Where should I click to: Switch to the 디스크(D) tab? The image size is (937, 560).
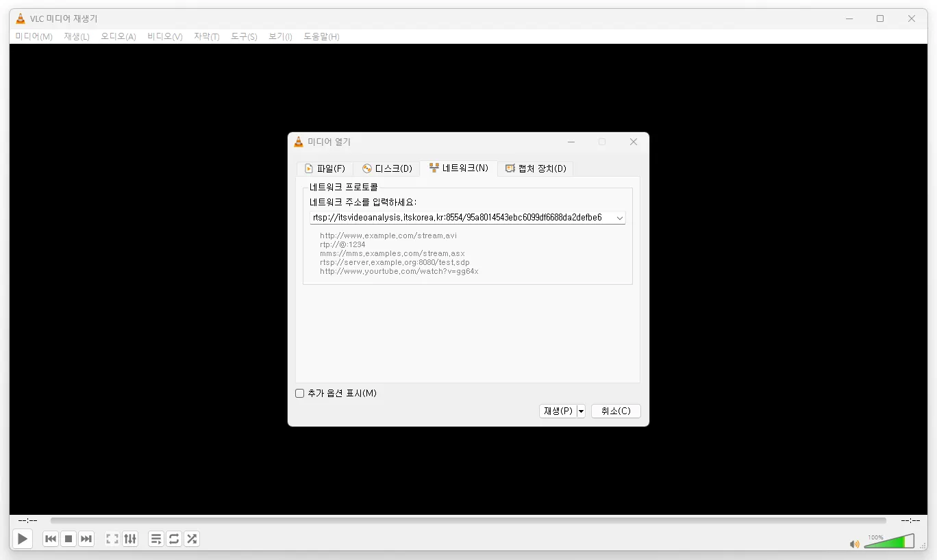click(387, 168)
